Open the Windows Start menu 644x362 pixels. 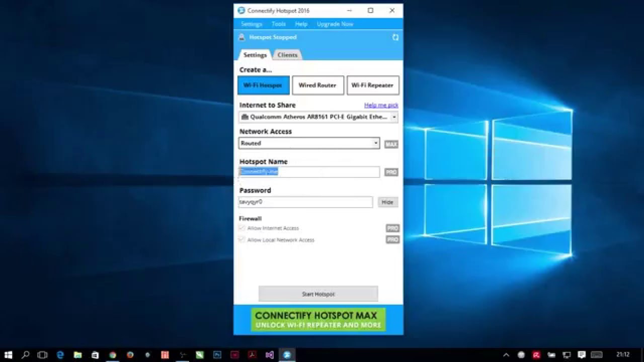(x=8, y=354)
